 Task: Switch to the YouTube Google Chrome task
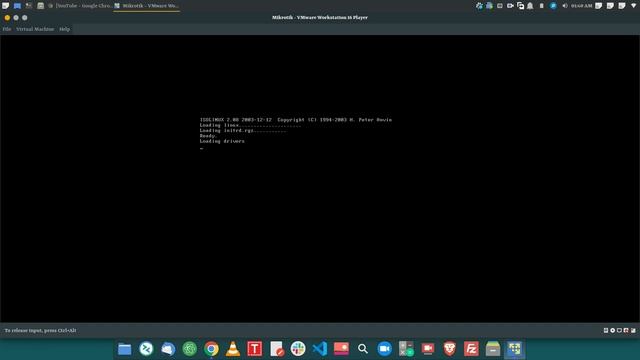(x=80, y=6)
